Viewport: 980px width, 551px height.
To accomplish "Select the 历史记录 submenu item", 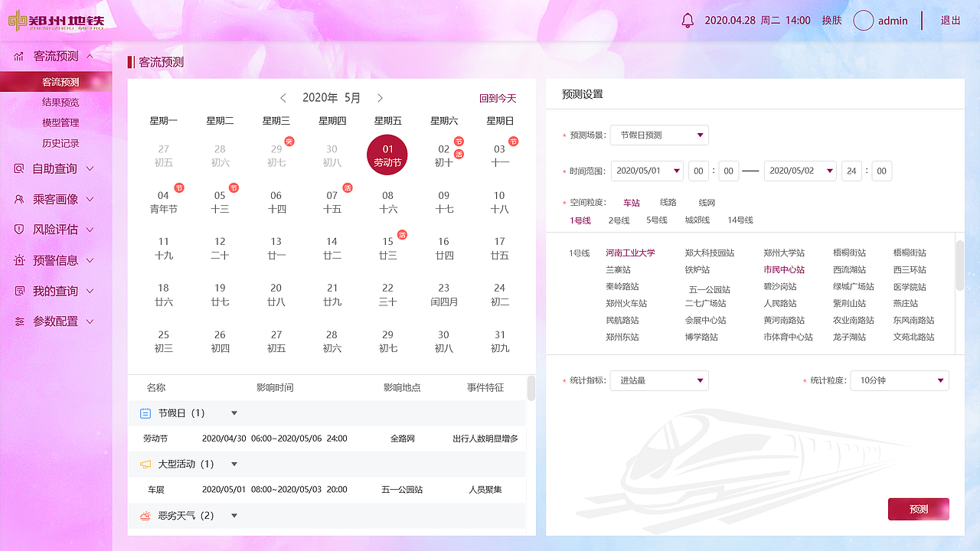I will tap(60, 143).
